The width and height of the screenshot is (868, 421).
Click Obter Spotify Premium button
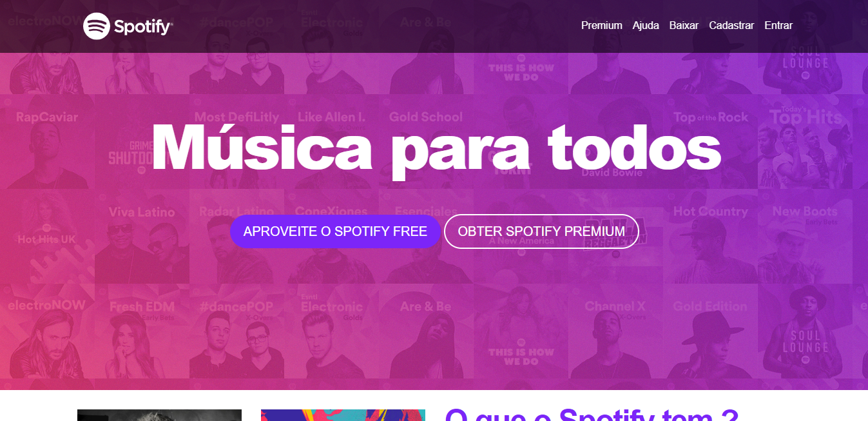pos(541,231)
